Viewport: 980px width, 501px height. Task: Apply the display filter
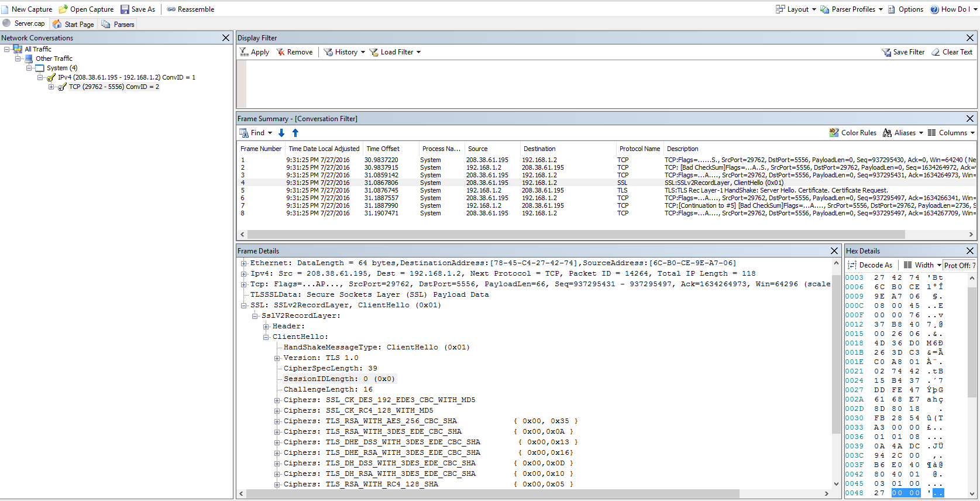(255, 52)
